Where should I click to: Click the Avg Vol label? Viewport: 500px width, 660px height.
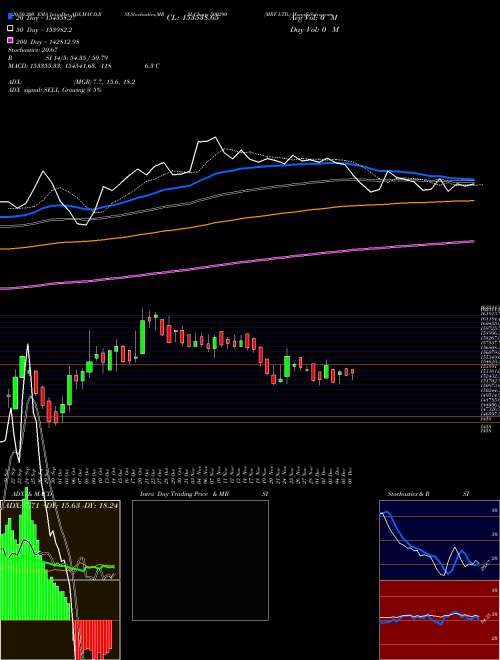click(x=314, y=18)
